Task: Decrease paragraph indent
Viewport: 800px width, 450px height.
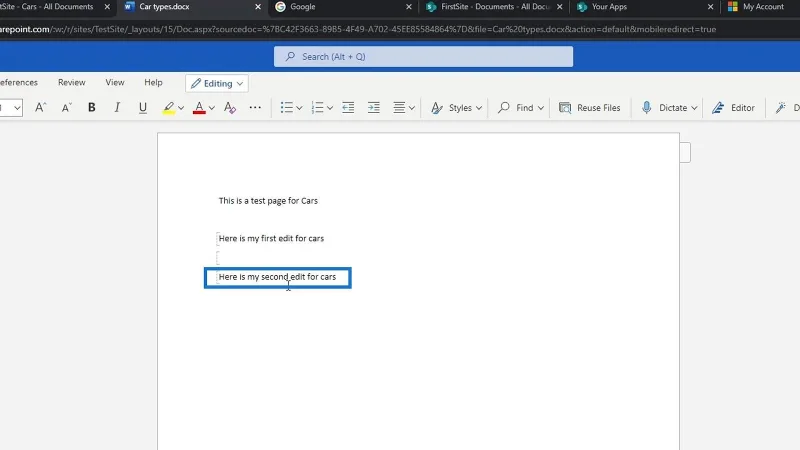Action: click(348, 108)
